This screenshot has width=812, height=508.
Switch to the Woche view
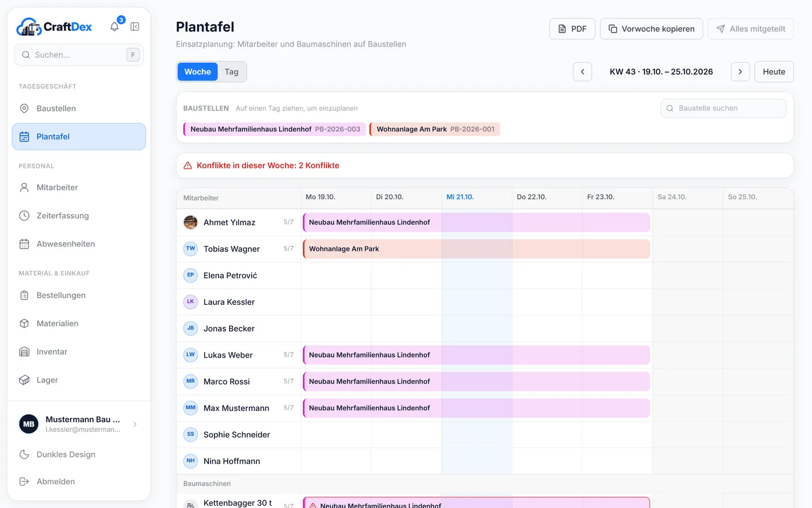(x=198, y=72)
